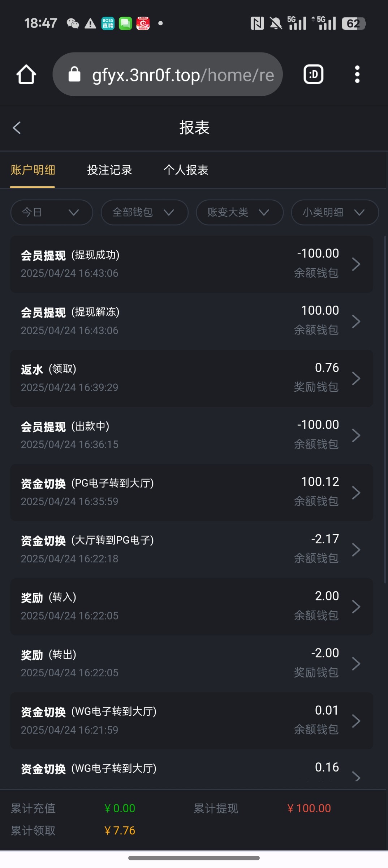Tap the lock icon in address bar
Screen dimensions: 388x868
[74, 75]
